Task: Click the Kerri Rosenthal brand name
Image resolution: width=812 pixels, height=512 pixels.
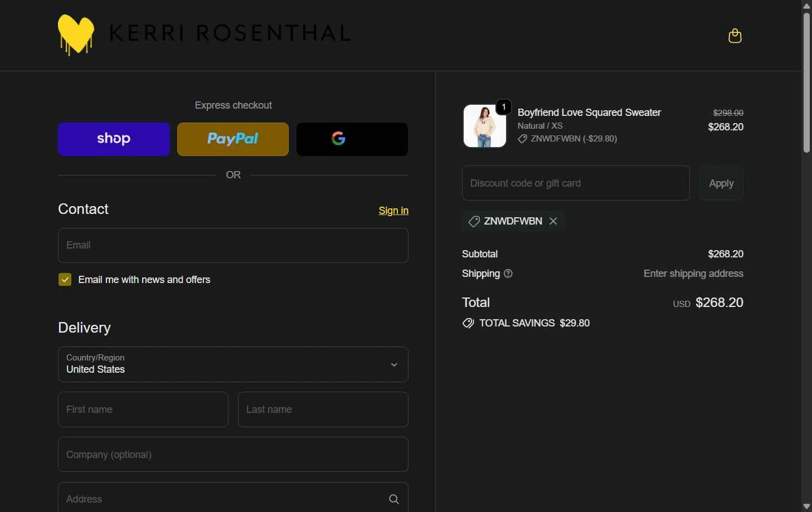Action: (230, 33)
